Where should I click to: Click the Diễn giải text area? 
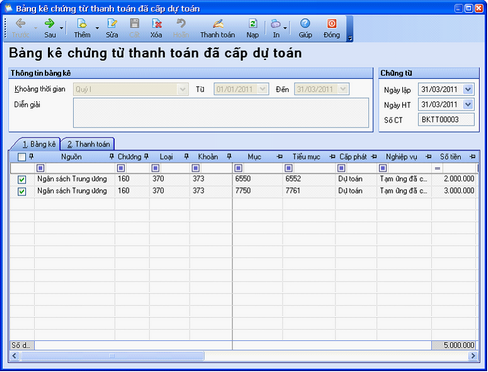221,113
